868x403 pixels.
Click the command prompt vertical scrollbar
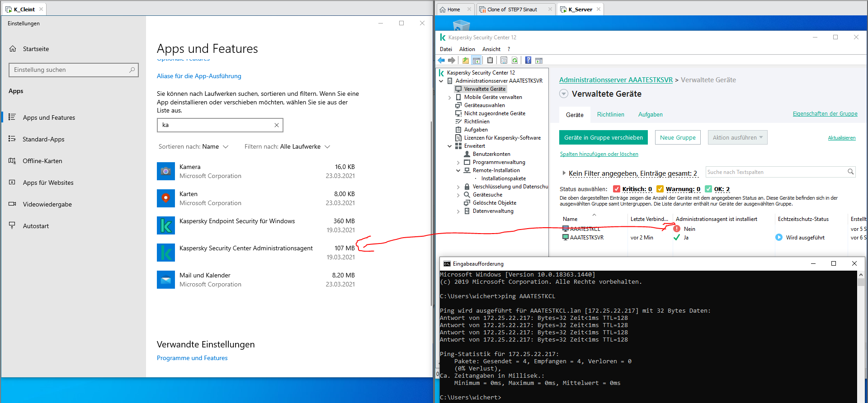tap(861, 334)
